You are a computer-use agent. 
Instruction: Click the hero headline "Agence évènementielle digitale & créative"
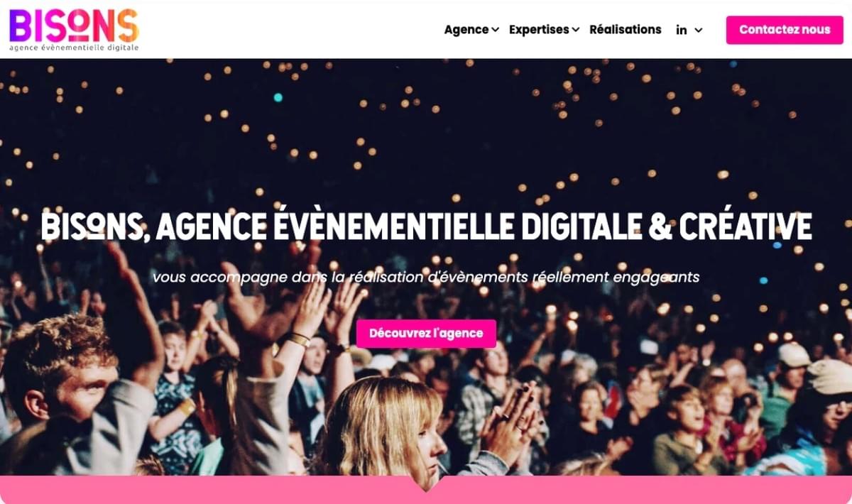(484, 227)
